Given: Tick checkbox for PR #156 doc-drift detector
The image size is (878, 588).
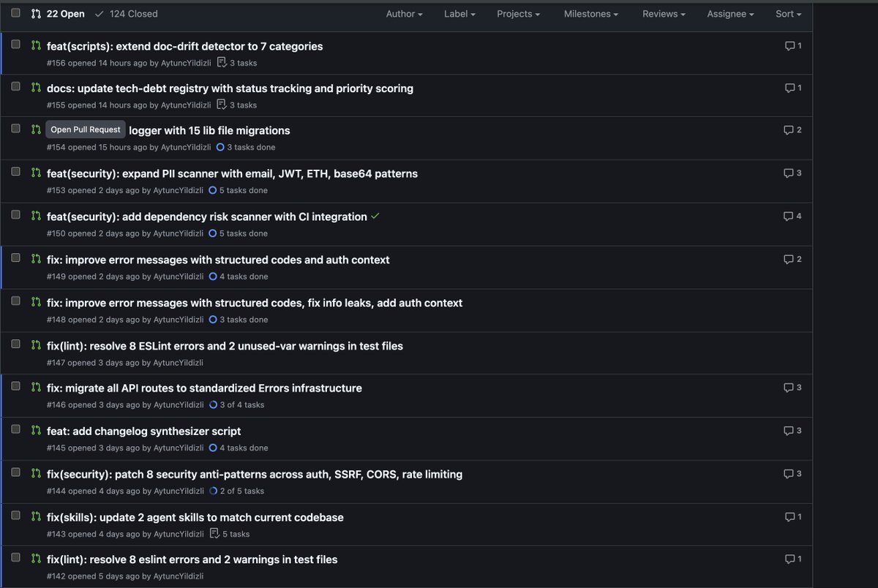Looking at the screenshot, I should pyautogui.click(x=15, y=44).
